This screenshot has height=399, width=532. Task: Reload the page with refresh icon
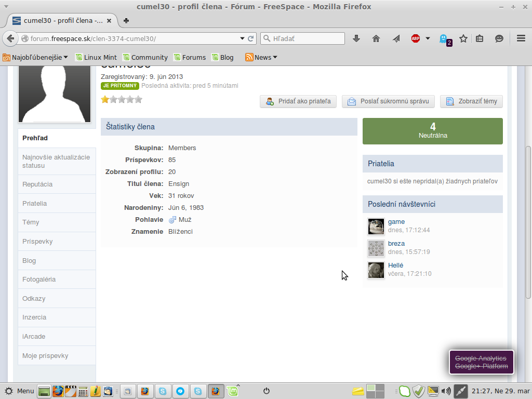coord(251,38)
